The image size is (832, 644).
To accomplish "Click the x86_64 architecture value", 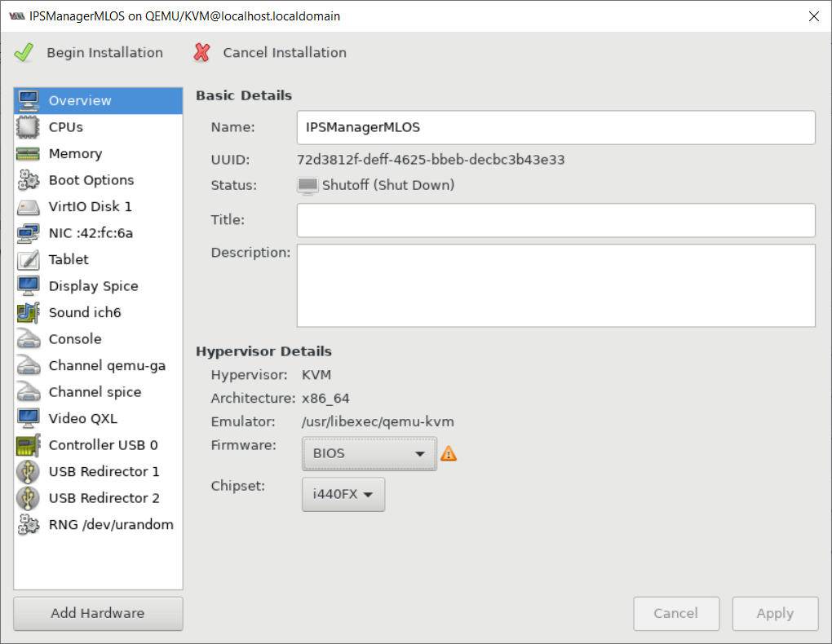I will (x=325, y=399).
